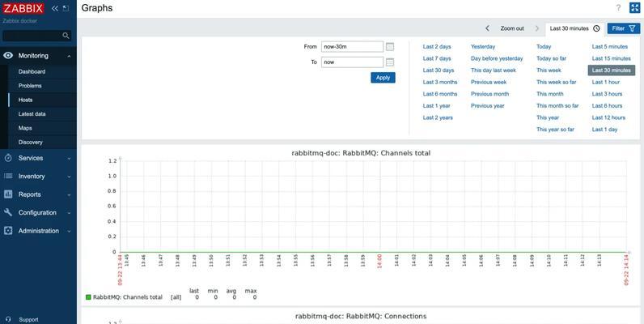Collapse the sidebar with double-chevron icon
This screenshot has height=324, width=644.
coord(55,8)
